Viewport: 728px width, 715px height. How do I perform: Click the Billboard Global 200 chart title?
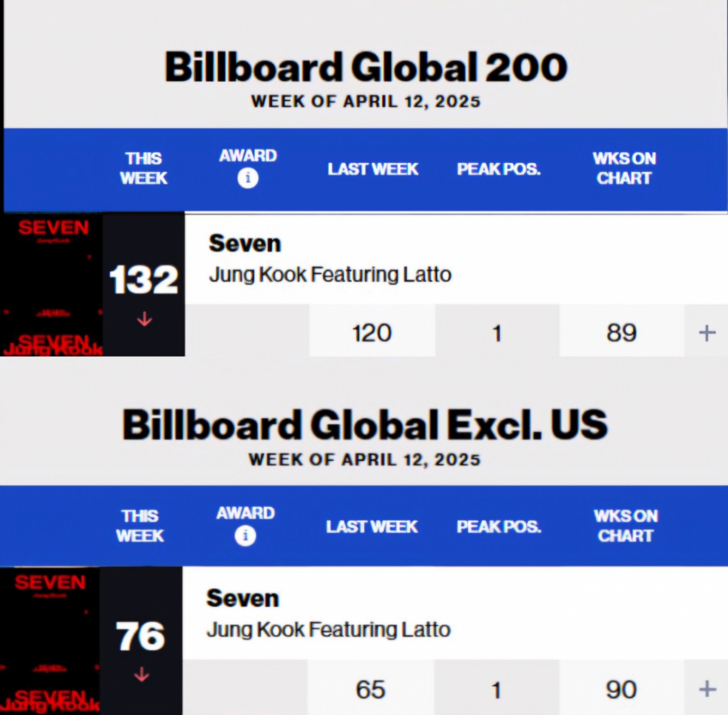366,67
